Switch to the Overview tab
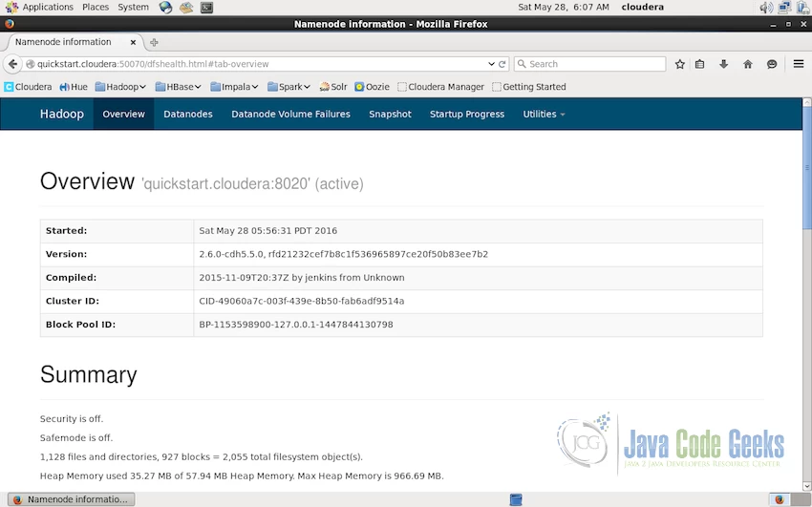812x507 pixels. [124, 115]
